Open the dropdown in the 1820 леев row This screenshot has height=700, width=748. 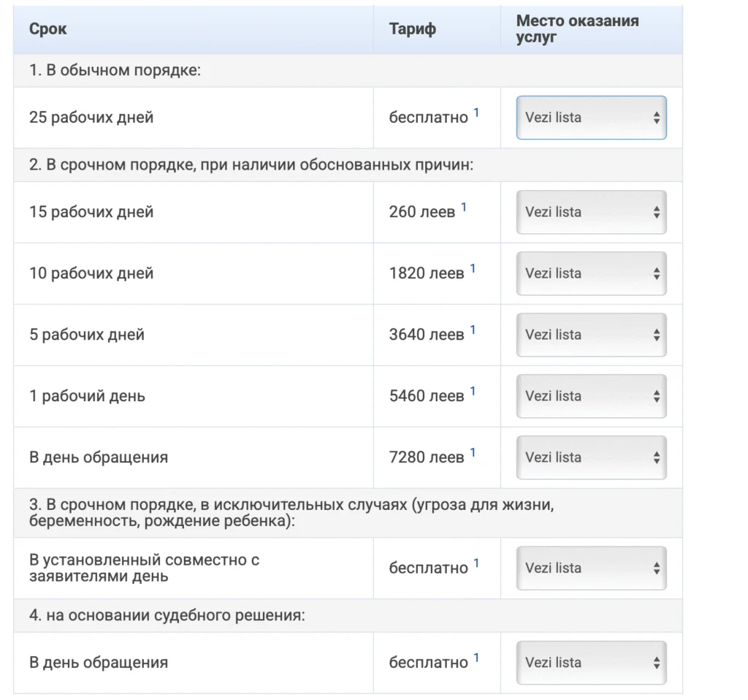(x=591, y=273)
